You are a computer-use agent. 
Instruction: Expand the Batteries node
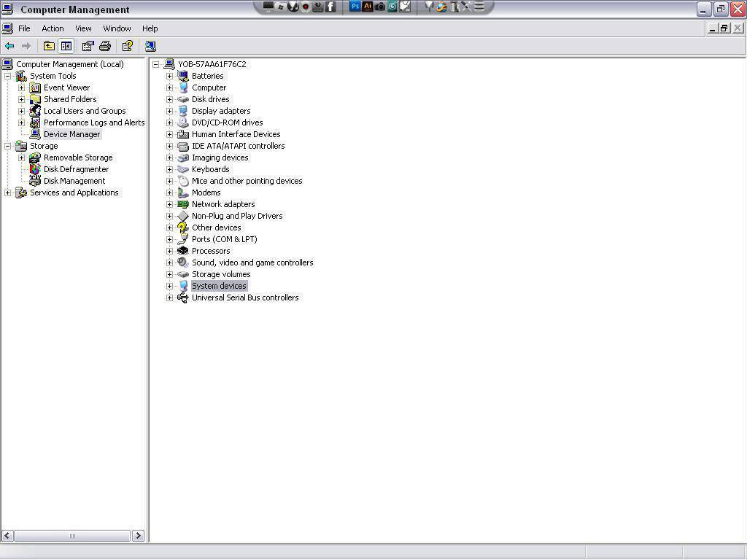point(169,76)
